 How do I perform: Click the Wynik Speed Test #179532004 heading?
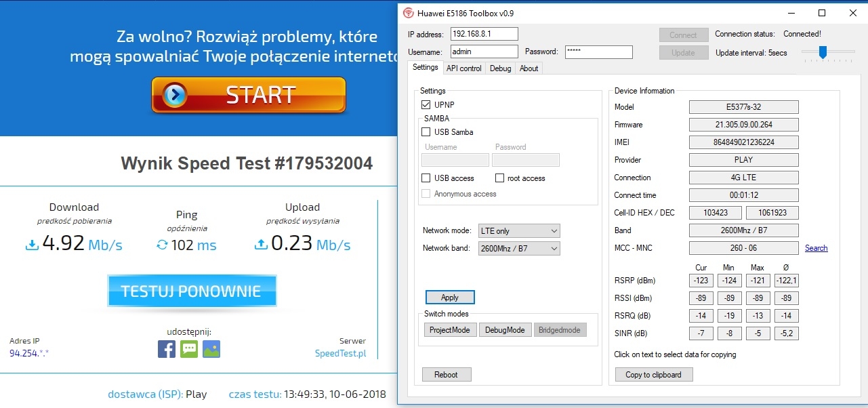coord(247,163)
